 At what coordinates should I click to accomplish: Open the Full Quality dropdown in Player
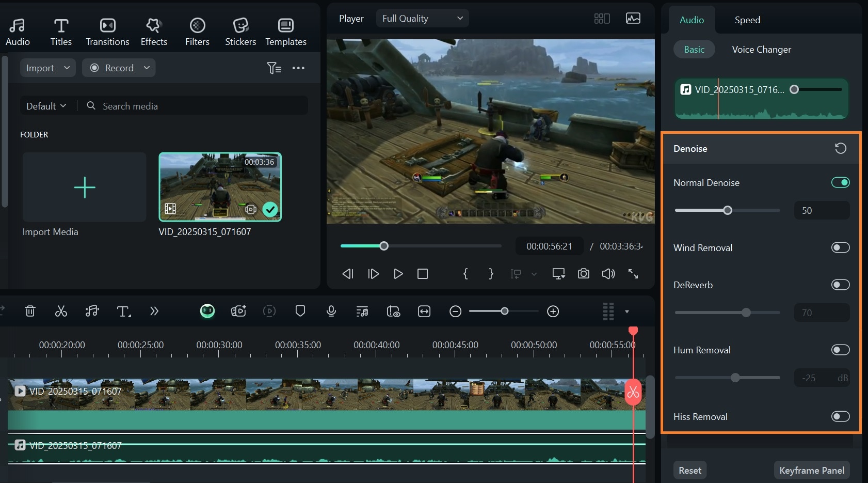coord(422,19)
